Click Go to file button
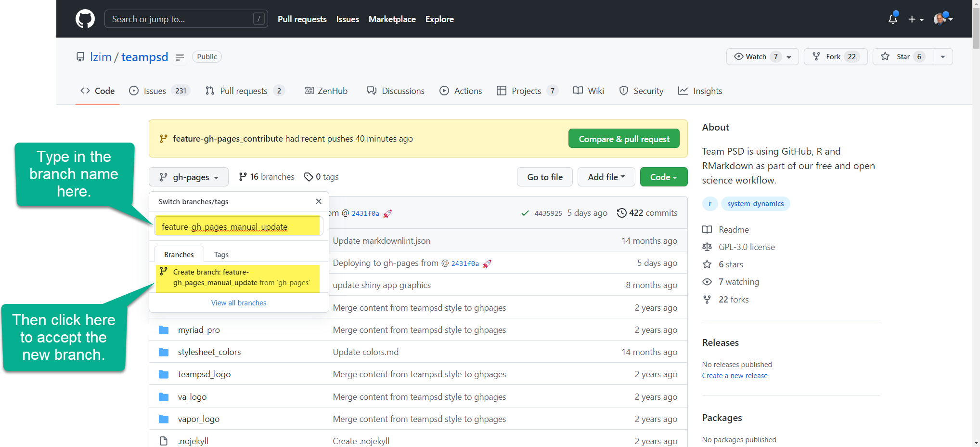This screenshot has height=447, width=980. (x=545, y=177)
